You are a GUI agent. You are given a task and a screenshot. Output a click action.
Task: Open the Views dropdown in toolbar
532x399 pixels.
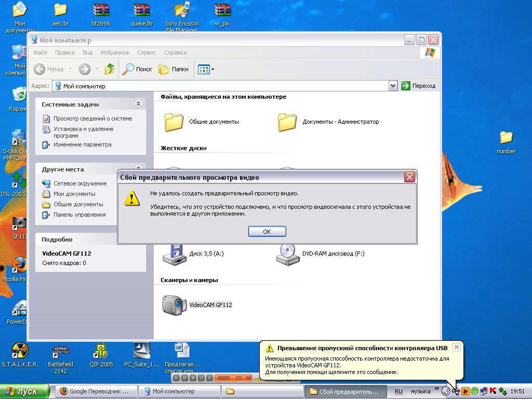click(x=206, y=69)
